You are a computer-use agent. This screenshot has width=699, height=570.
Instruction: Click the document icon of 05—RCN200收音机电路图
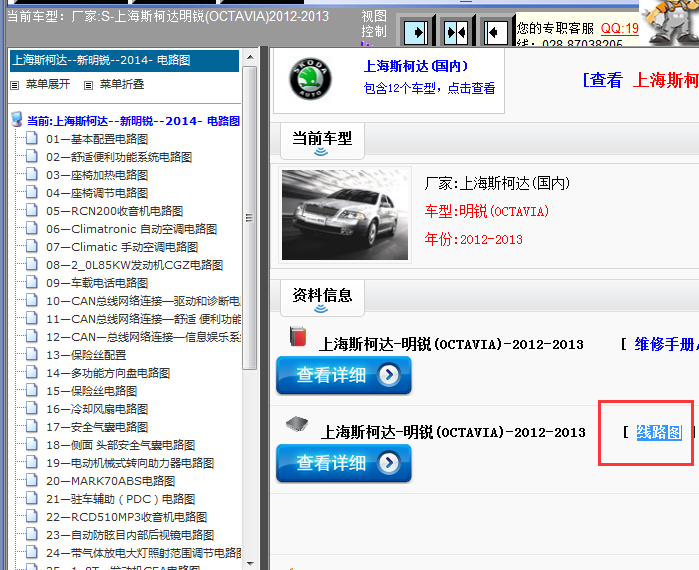[32, 209]
